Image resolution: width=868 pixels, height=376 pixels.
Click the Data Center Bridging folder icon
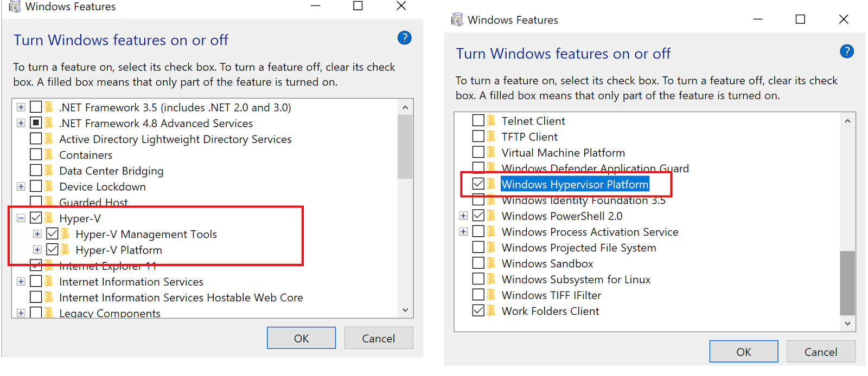[x=49, y=171]
